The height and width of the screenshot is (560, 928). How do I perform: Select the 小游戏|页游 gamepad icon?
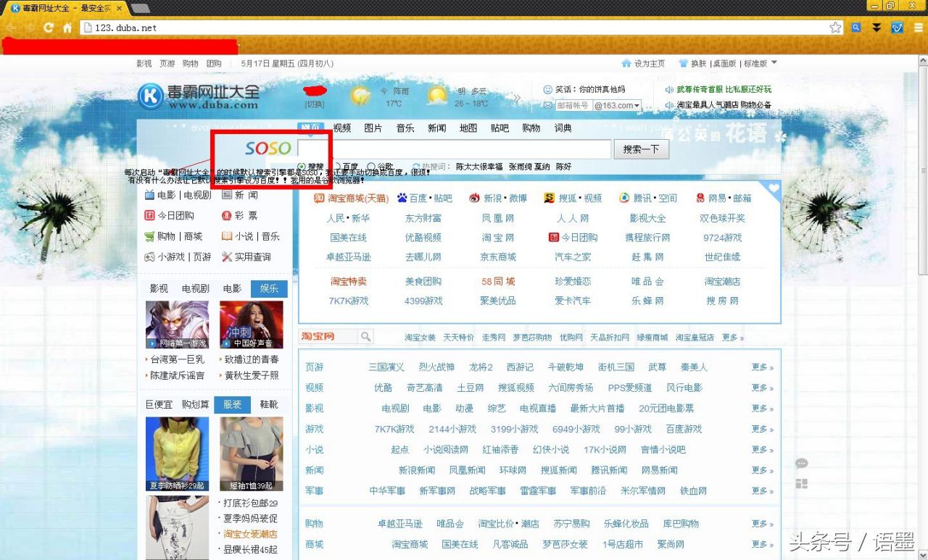click(x=149, y=256)
